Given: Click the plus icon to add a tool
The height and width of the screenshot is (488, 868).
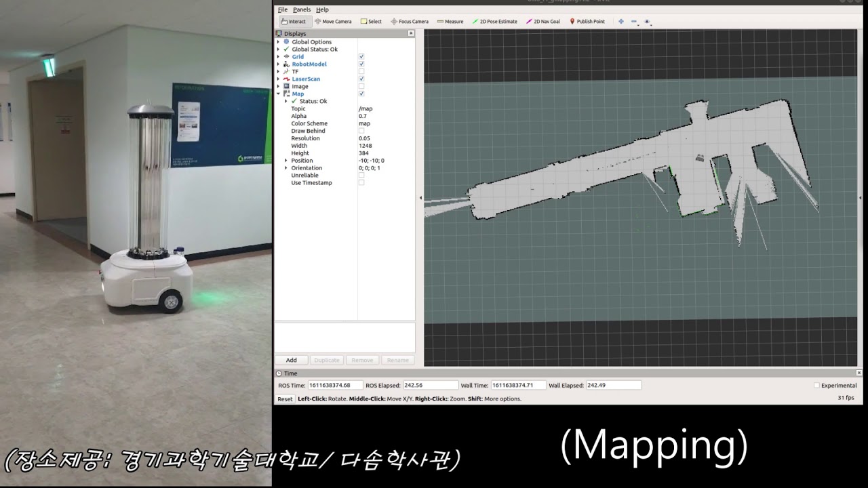Looking at the screenshot, I should pos(621,22).
